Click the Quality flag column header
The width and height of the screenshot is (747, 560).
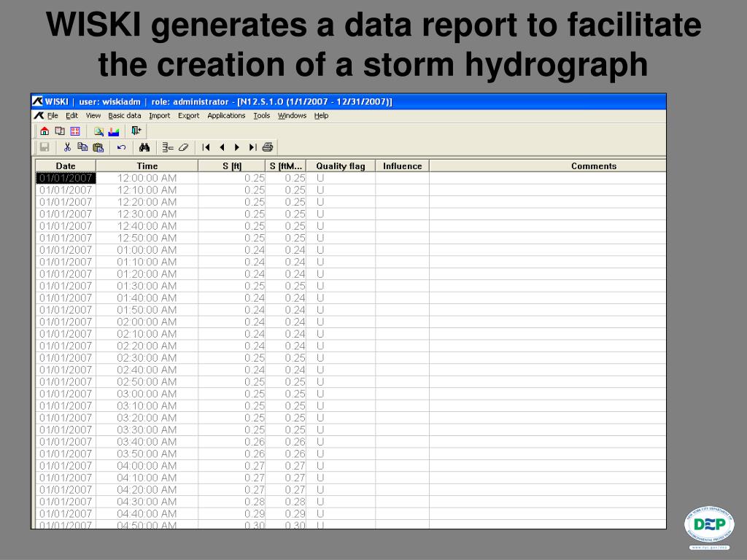point(341,166)
